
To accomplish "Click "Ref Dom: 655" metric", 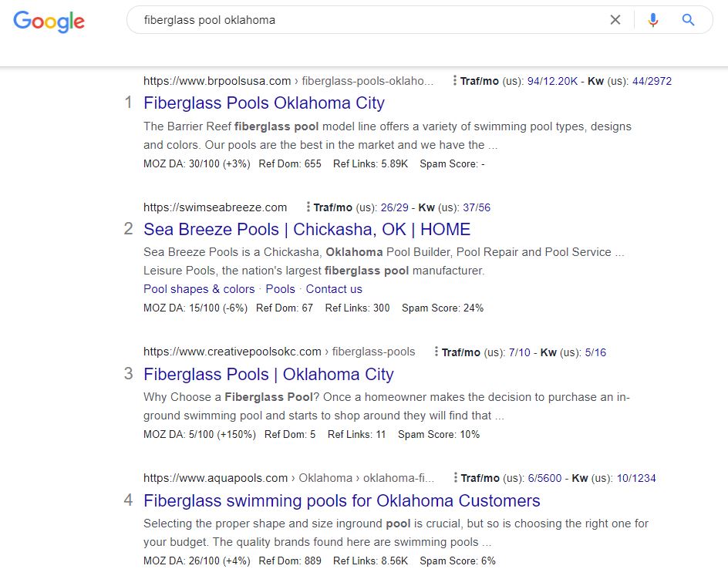I will coord(290,163).
